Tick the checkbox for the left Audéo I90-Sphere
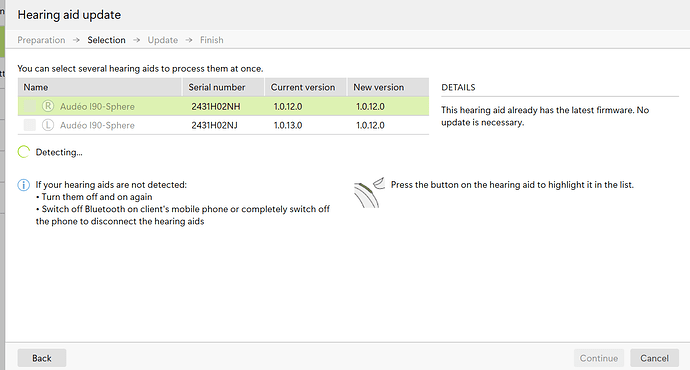Image resolution: width=690 pixels, height=370 pixels. tap(30, 125)
